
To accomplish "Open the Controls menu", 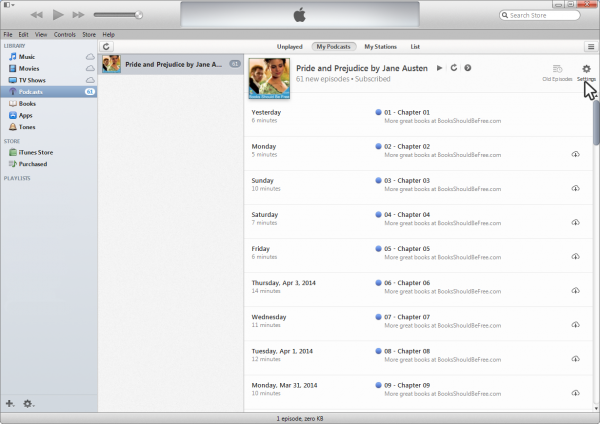I will pyautogui.click(x=65, y=34).
